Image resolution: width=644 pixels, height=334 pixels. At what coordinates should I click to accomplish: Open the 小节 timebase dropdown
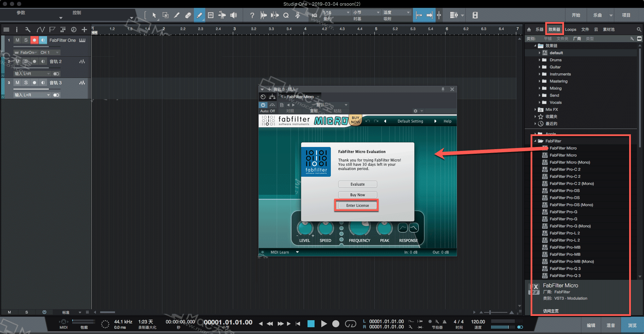point(366,12)
